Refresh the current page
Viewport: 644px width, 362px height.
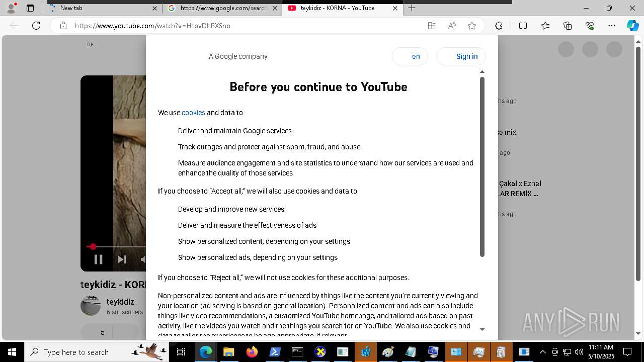(x=36, y=26)
